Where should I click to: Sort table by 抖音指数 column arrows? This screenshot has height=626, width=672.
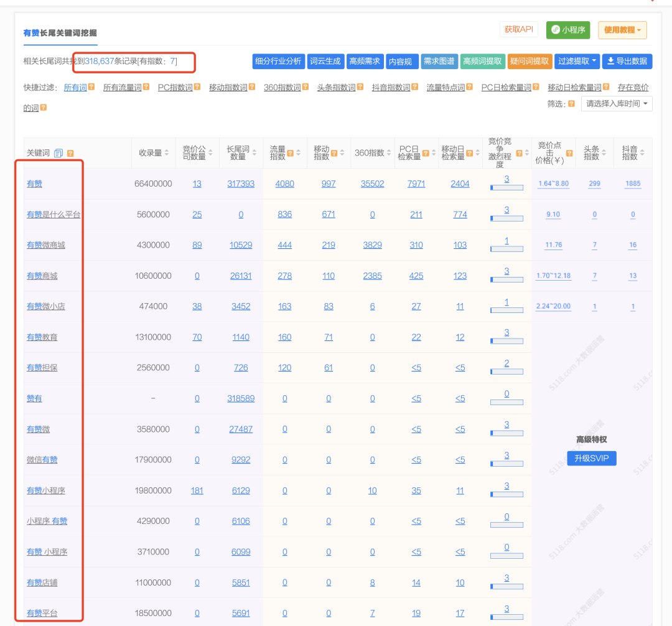tap(642, 153)
